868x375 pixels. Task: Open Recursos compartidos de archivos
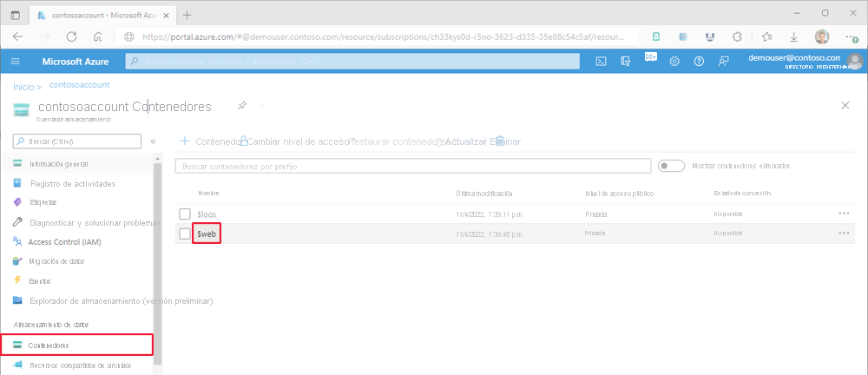72,365
